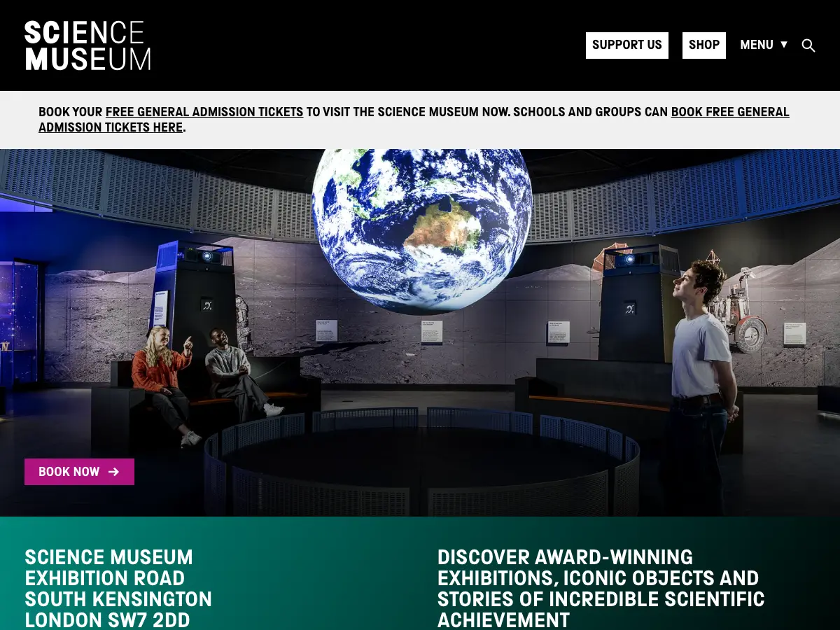Click the Science Museum logo
This screenshot has width=840, height=630.
tap(87, 45)
